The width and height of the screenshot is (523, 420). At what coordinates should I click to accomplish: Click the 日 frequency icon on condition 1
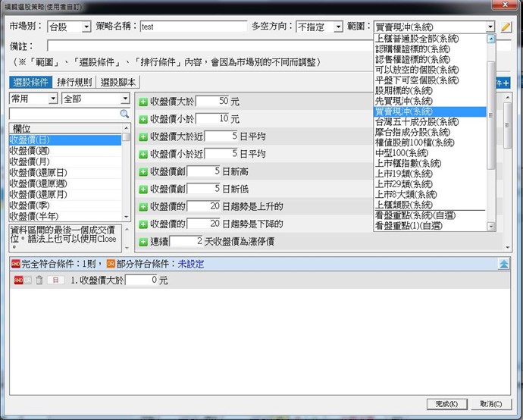[55, 281]
